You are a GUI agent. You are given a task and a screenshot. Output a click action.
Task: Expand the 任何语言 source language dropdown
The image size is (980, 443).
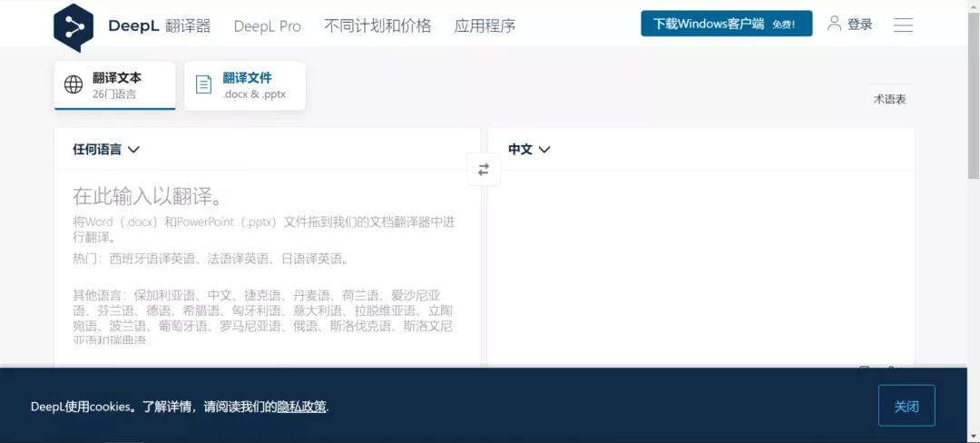tap(106, 149)
